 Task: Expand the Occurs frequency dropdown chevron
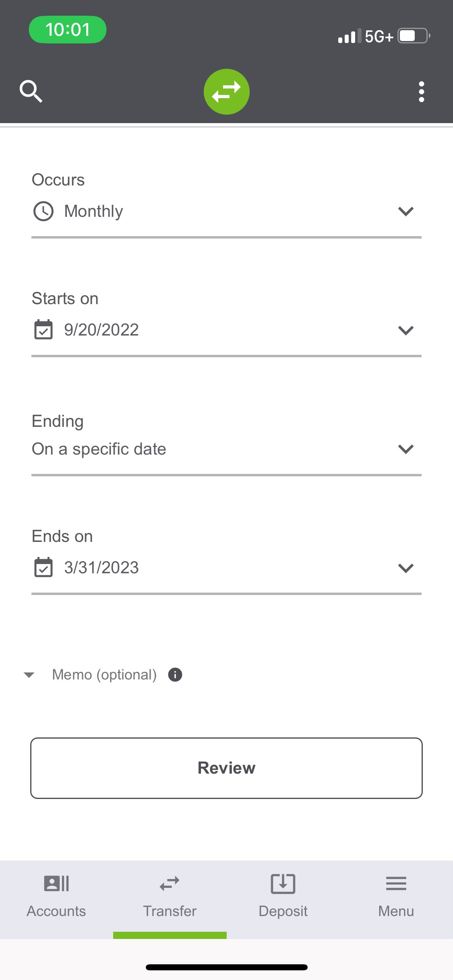click(x=405, y=211)
